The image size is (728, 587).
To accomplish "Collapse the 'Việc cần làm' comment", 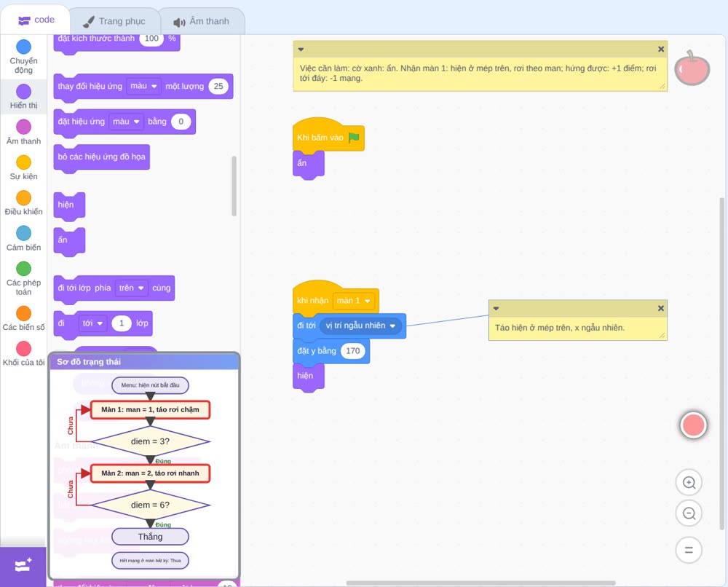I will pos(301,50).
